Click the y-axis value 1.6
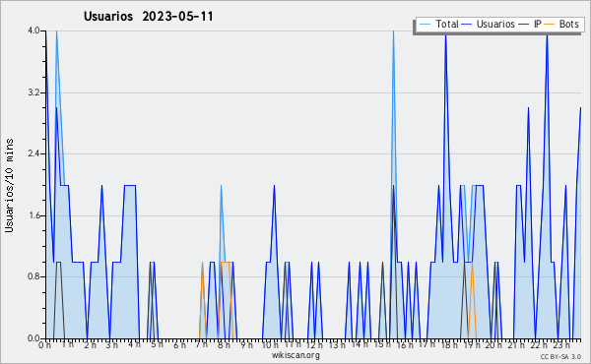This screenshot has width=591, height=364. pyautogui.click(x=33, y=215)
